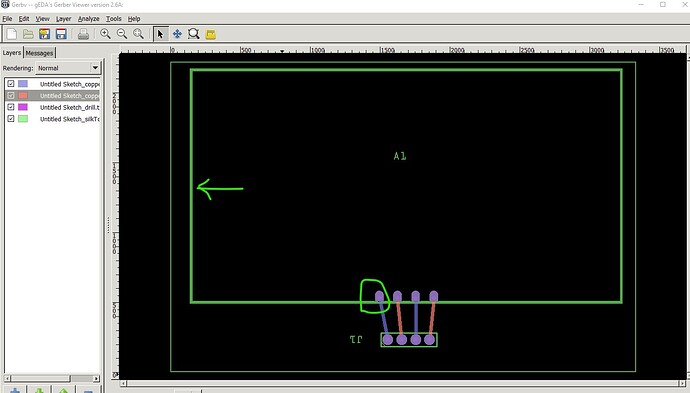Screen dimensions: 690x393
Task: Click the green down-arrow move layer button
Action: 39,390
